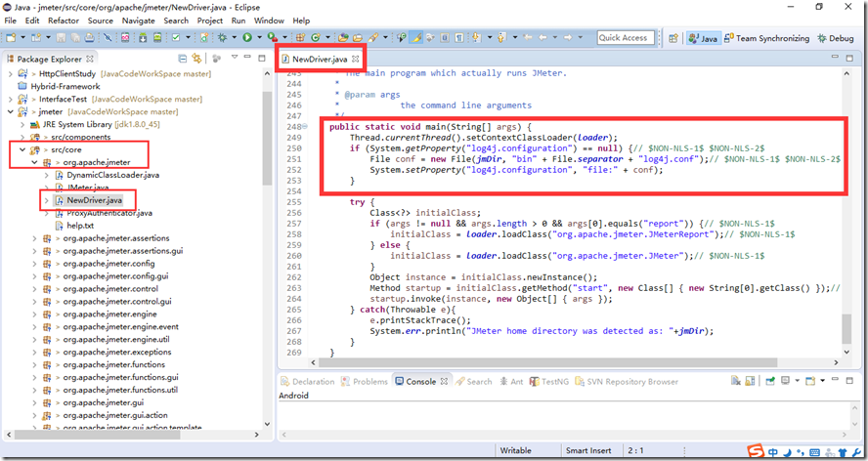This screenshot has width=868, height=461.
Task: Click the Open Type toolbar icon
Action: pyautogui.click(x=343, y=38)
